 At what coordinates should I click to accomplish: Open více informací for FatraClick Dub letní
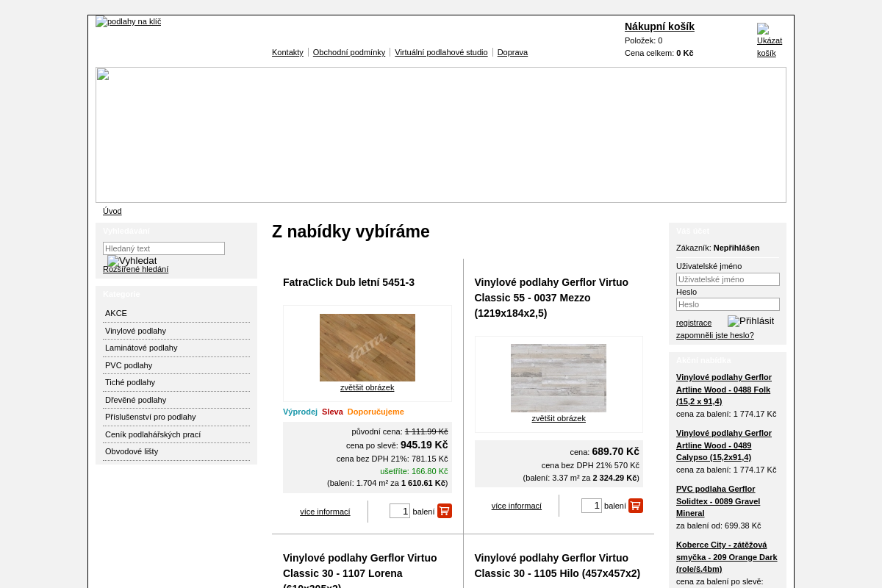tap(325, 512)
